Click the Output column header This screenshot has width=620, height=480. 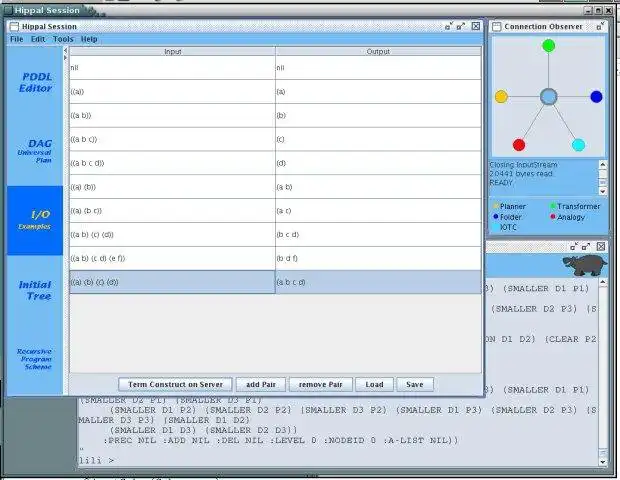tap(378, 51)
